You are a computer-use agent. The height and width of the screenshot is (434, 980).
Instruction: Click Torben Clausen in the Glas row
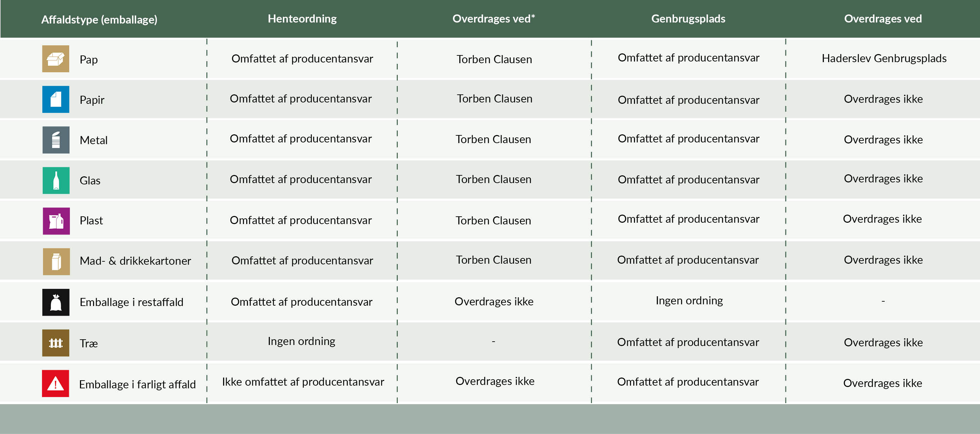[494, 179]
